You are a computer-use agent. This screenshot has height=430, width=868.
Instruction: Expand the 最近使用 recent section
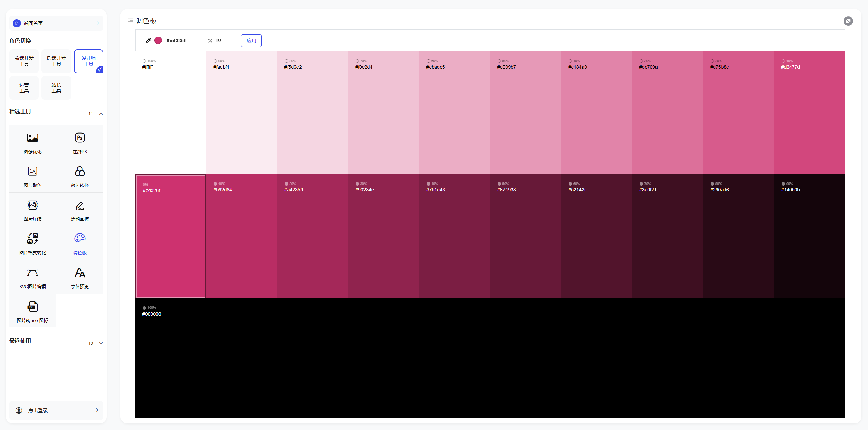tap(101, 343)
